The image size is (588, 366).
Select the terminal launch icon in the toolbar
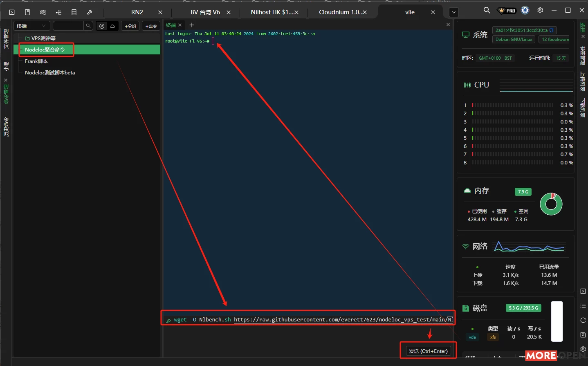coord(11,12)
